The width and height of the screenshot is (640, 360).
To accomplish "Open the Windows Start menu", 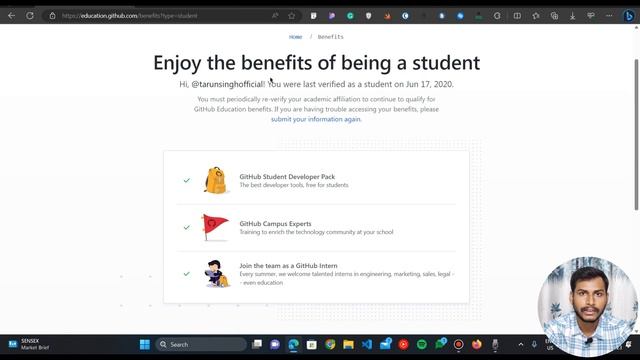I will coord(144,344).
